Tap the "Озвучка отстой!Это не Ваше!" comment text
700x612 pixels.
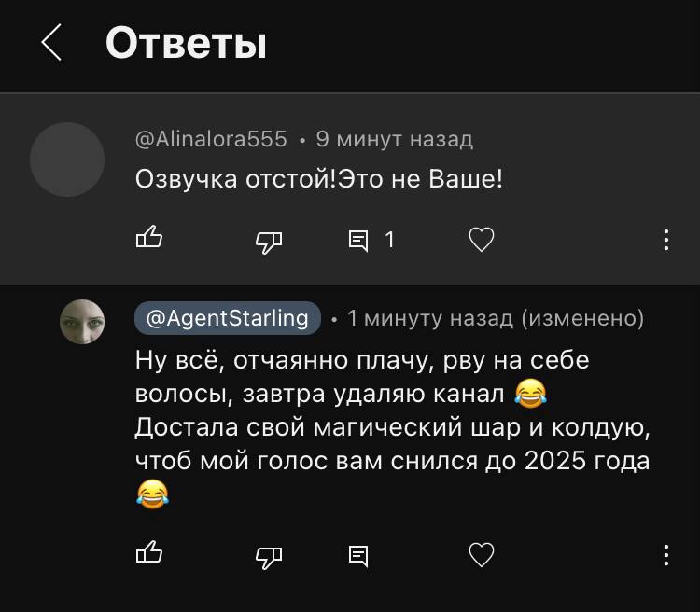coord(319,178)
